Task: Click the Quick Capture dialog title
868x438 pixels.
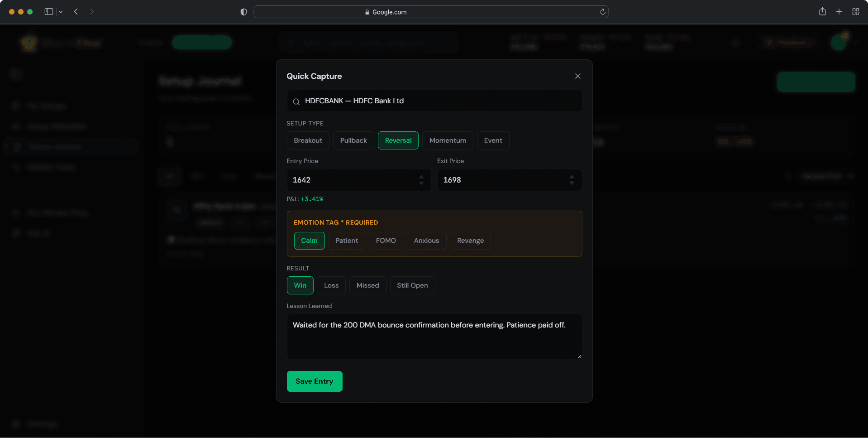Action: click(314, 76)
